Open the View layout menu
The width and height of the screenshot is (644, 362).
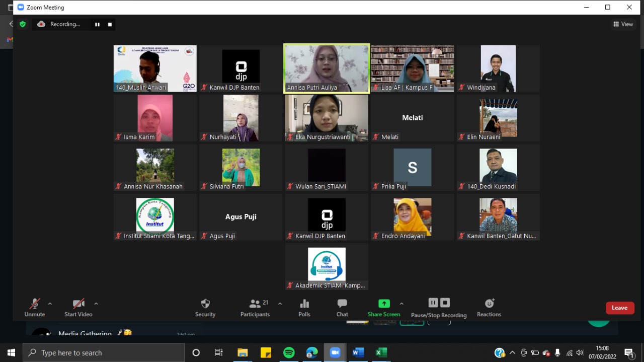click(x=623, y=24)
